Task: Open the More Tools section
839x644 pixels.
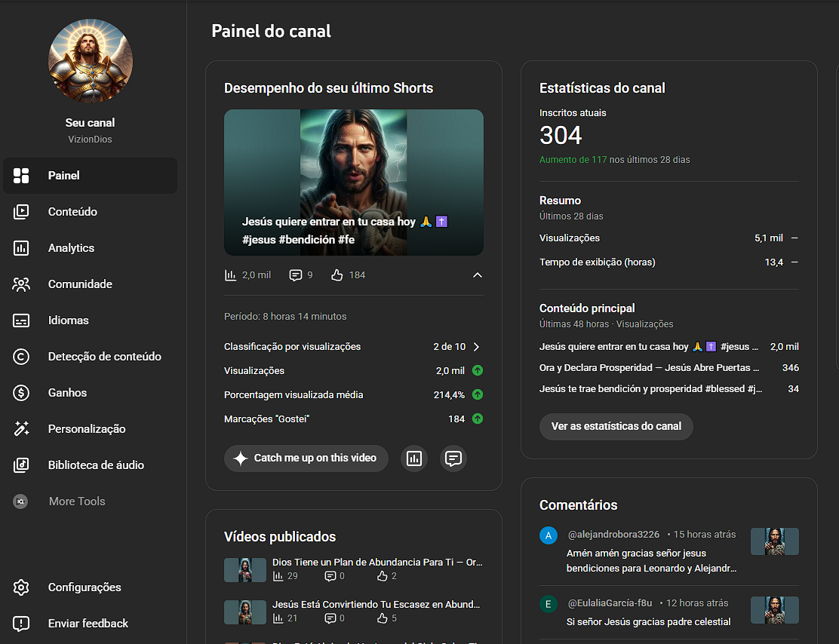Action: pos(76,501)
